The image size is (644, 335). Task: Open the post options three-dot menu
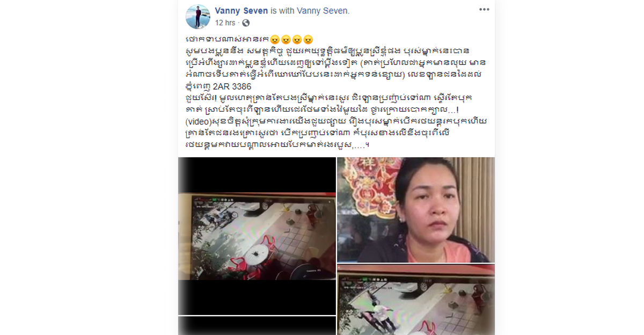click(484, 9)
